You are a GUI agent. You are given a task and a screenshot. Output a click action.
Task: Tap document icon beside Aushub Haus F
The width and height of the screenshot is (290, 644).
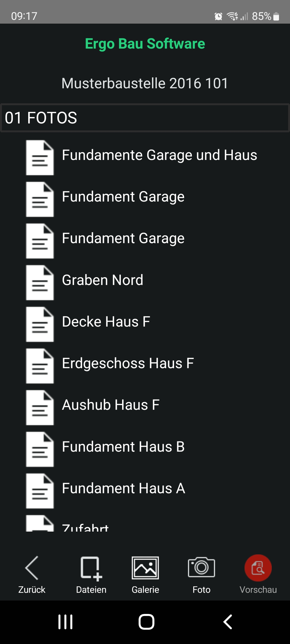tap(40, 408)
